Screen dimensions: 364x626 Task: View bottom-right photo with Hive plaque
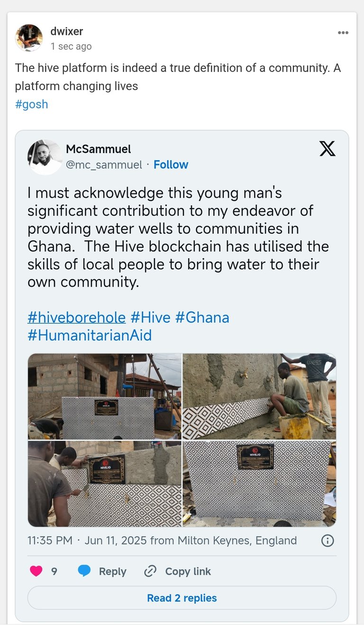(260, 484)
